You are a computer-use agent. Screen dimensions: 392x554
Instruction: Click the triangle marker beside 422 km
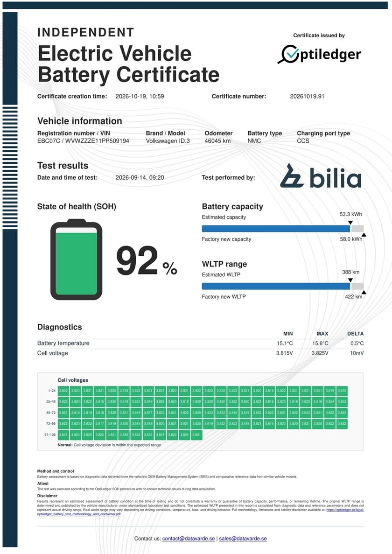[x=364, y=293]
